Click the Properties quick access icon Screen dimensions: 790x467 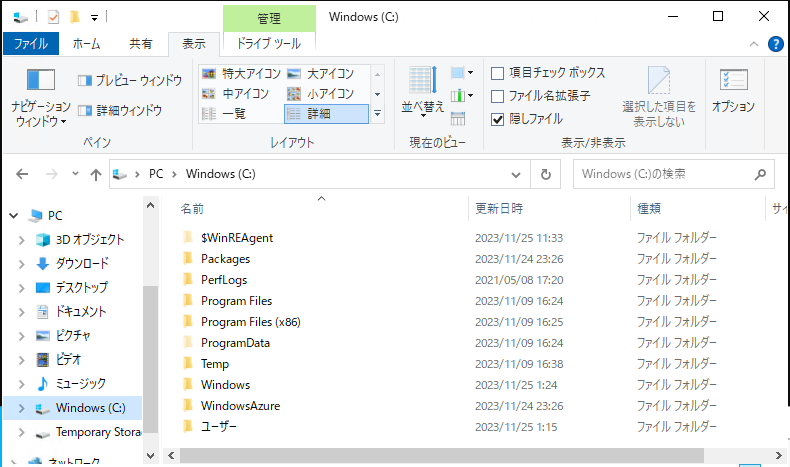click(x=53, y=18)
